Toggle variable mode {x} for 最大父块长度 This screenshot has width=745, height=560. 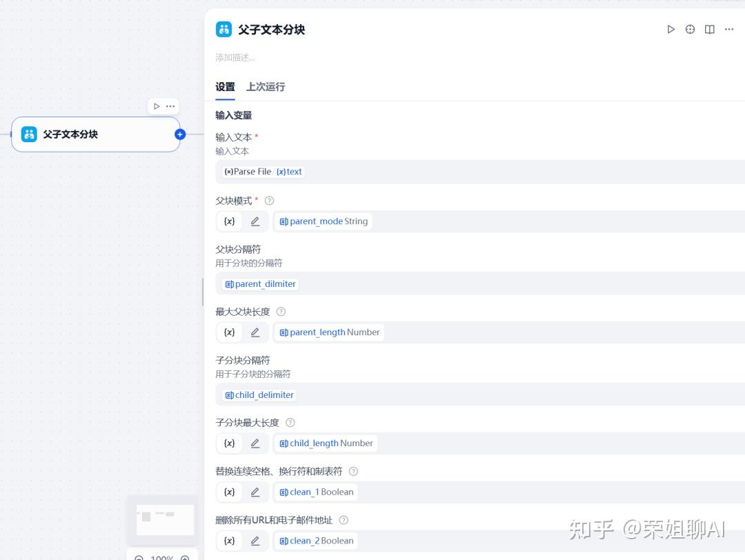(x=230, y=332)
